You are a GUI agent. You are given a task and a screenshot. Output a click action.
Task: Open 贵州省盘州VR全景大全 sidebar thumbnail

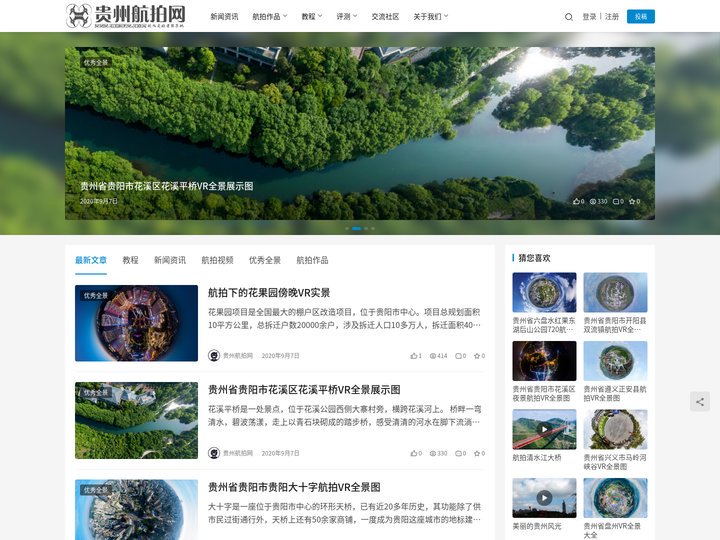[615, 498]
